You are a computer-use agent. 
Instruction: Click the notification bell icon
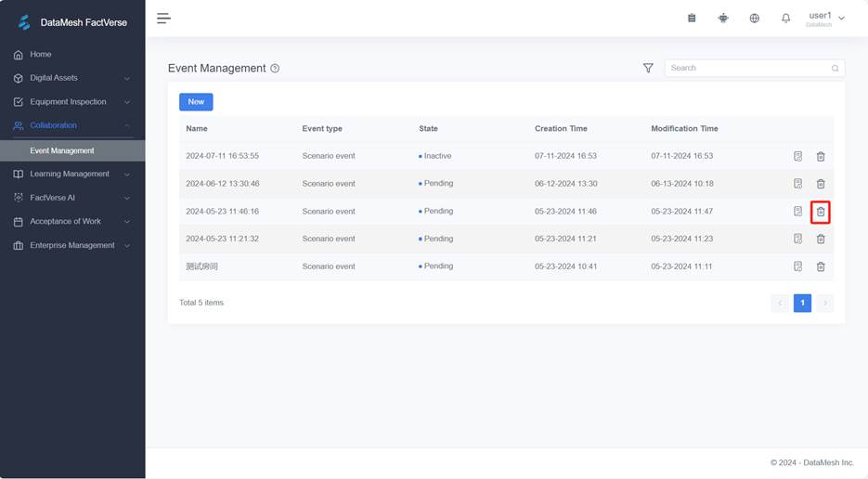coord(785,19)
